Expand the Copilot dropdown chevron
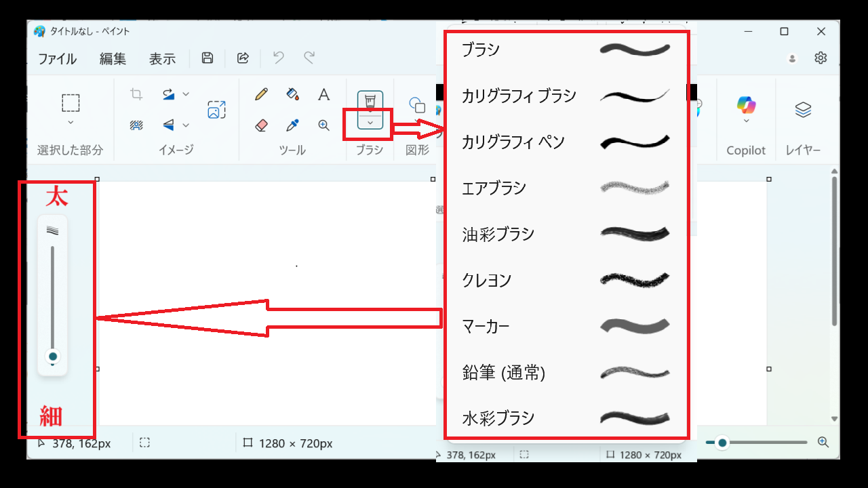Image resolution: width=868 pixels, height=488 pixels. pyautogui.click(x=746, y=121)
